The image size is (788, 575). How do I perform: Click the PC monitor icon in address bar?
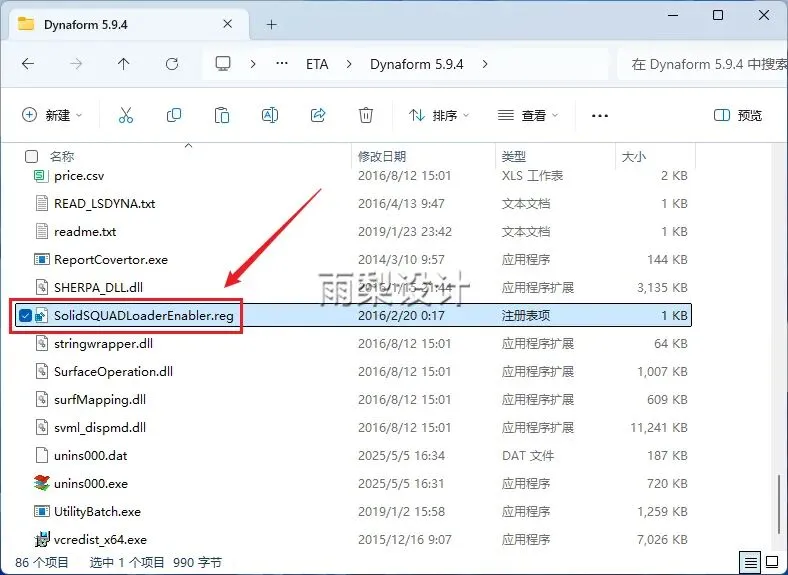(223, 64)
